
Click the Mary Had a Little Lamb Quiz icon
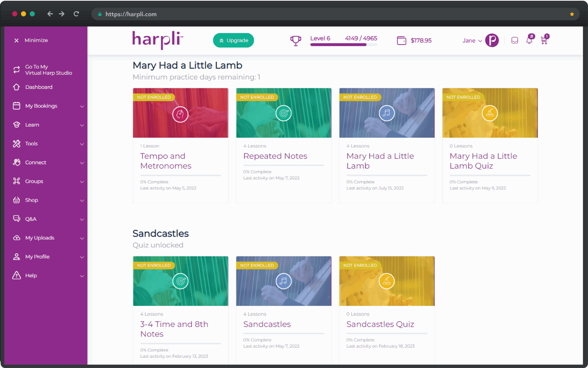[x=490, y=113]
